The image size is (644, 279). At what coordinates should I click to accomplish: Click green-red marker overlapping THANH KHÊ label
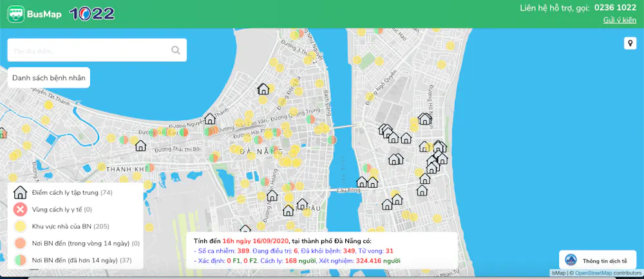point(149,168)
